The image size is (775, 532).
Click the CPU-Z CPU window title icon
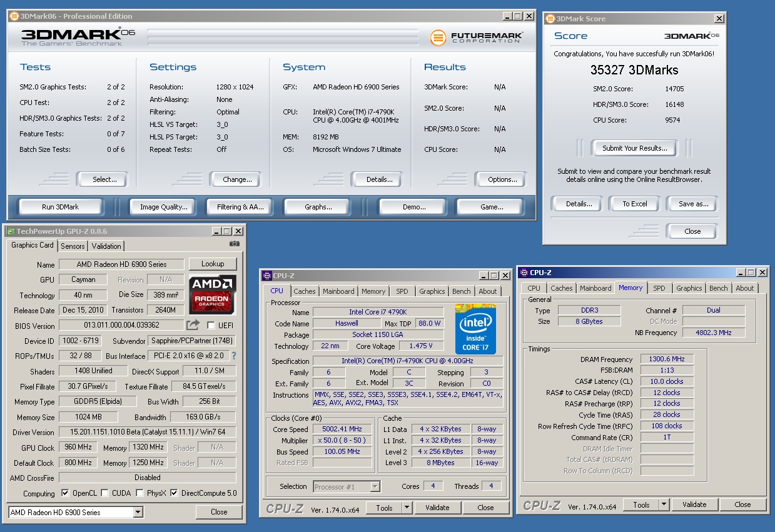267,276
